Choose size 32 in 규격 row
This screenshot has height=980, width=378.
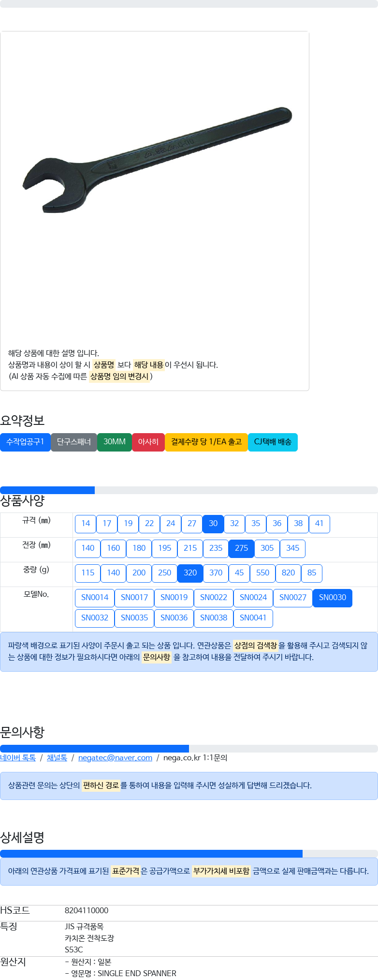pos(234,524)
